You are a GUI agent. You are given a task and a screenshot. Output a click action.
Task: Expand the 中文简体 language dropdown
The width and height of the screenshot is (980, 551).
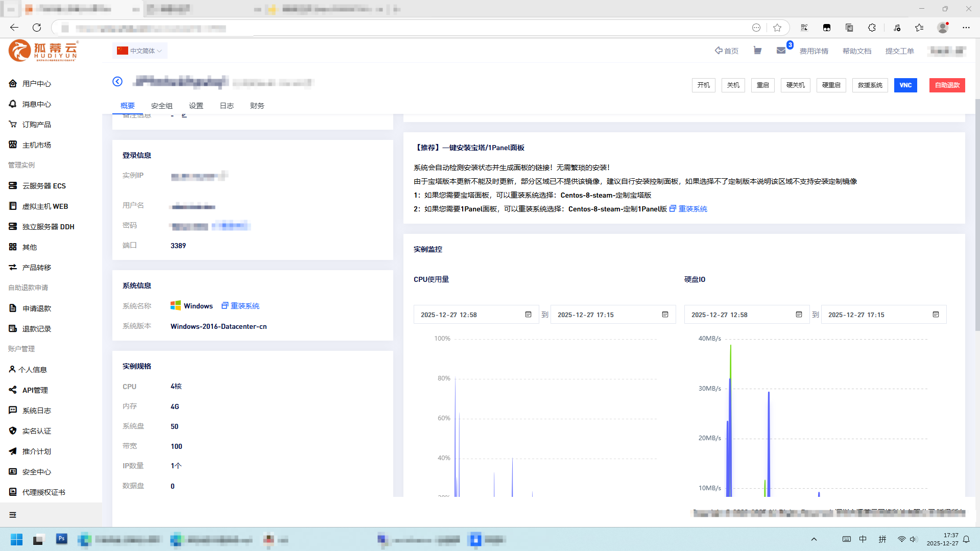pyautogui.click(x=139, y=51)
